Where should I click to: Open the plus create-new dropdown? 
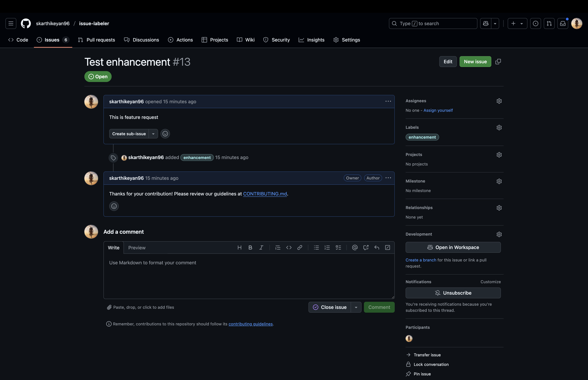[517, 23]
